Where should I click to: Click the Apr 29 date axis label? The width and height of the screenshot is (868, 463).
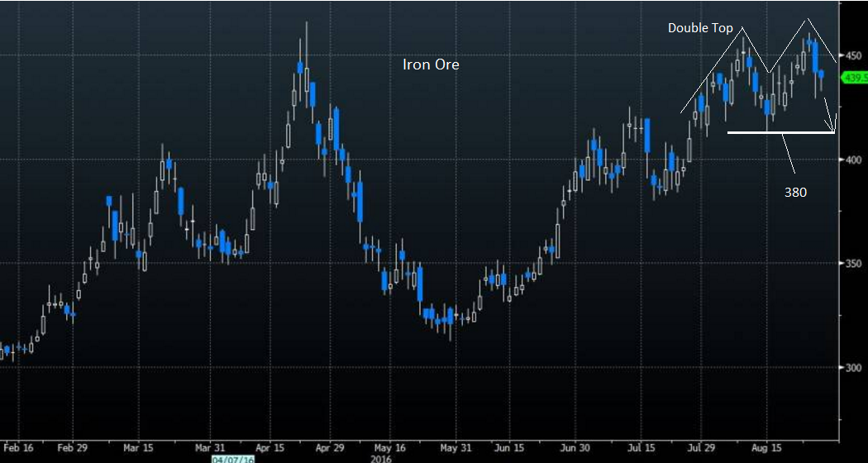click(330, 447)
